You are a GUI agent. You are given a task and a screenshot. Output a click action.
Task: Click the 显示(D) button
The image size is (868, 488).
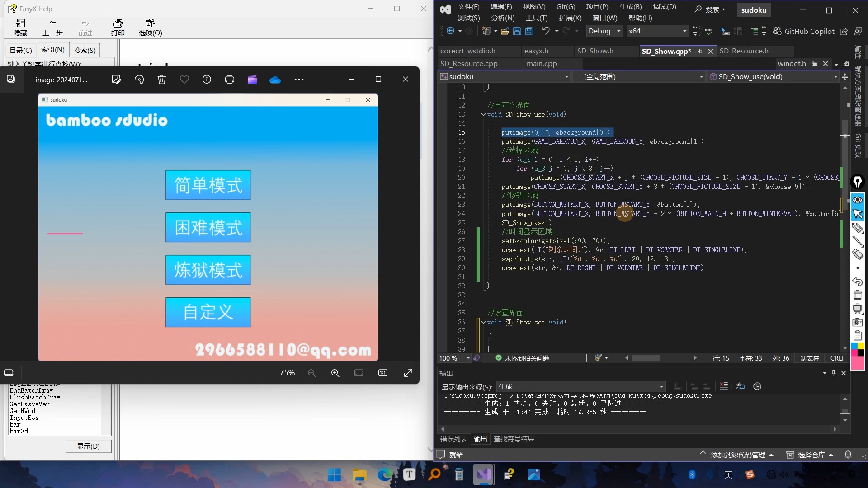click(x=88, y=446)
